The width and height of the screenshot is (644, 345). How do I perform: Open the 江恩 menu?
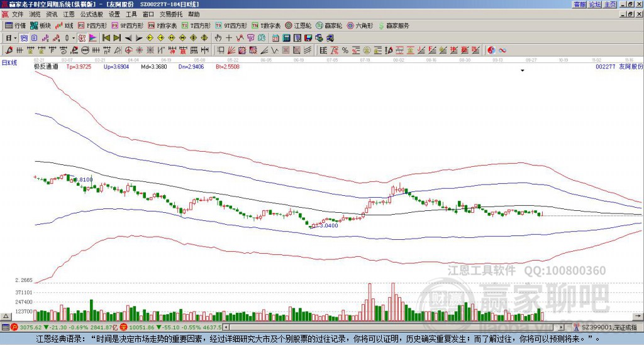coord(69,14)
